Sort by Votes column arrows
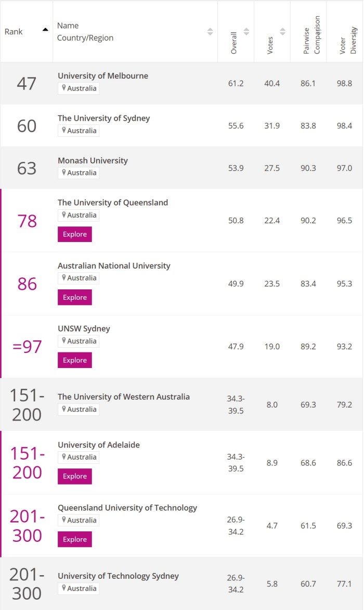Image resolution: width=364 pixels, height=610 pixels. [x=282, y=31]
